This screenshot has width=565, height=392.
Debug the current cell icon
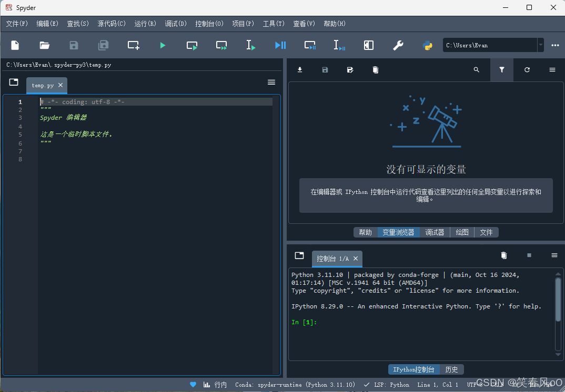point(310,45)
